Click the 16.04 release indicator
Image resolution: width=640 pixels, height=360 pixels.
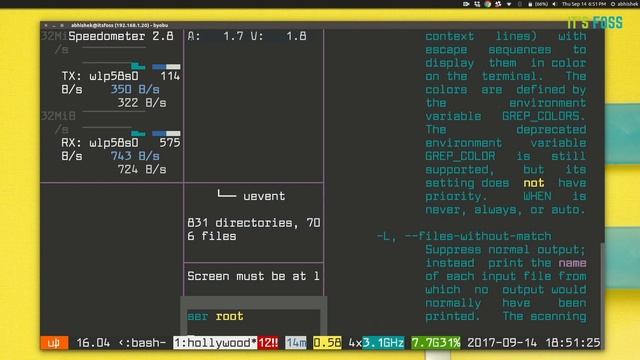click(x=93, y=343)
